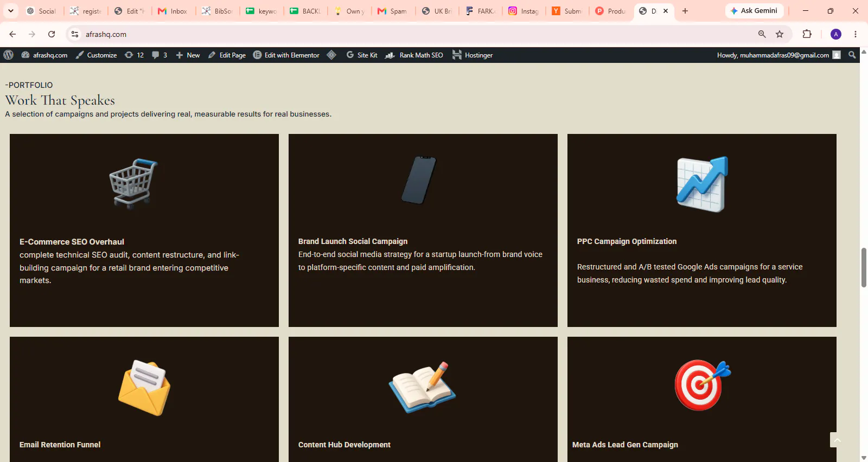This screenshot has height=462, width=868.
Task: Click the target dart portfolio image
Action: point(703,385)
